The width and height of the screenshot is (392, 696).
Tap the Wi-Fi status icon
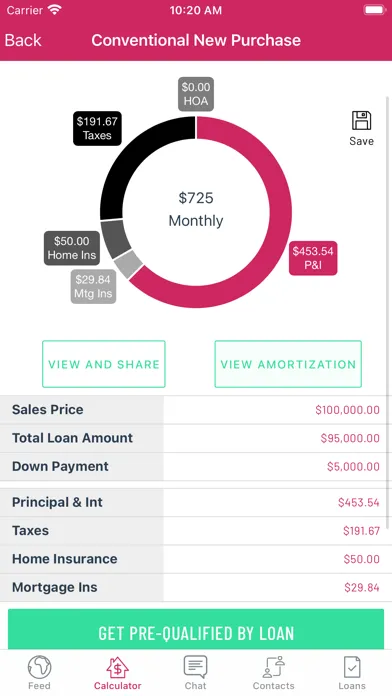coord(55,10)
